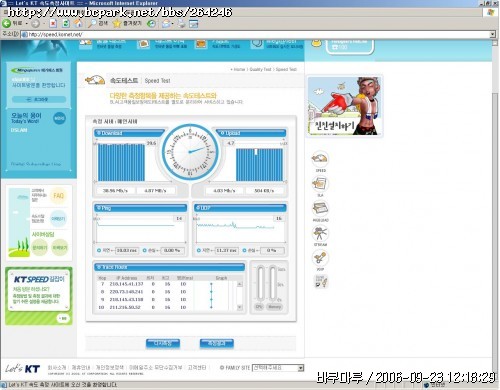Click the Ping delay value field

coord(127,250)
